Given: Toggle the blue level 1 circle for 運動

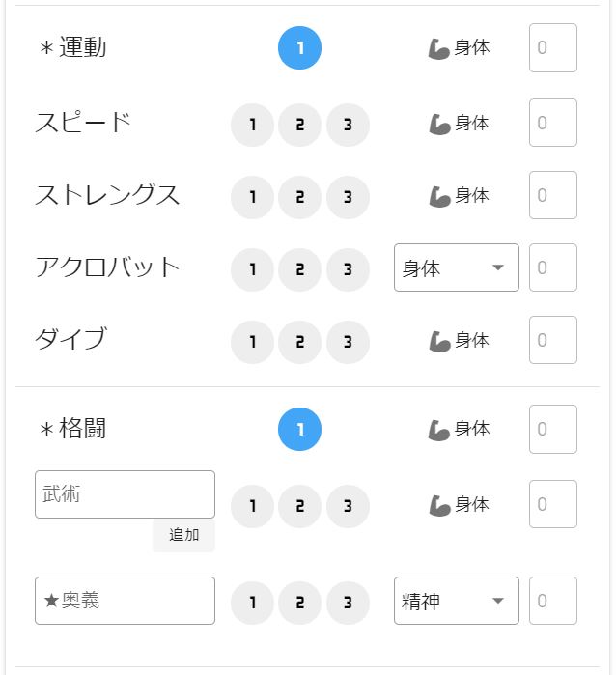Looking at the screenshot, I should [x=299, y=47].
